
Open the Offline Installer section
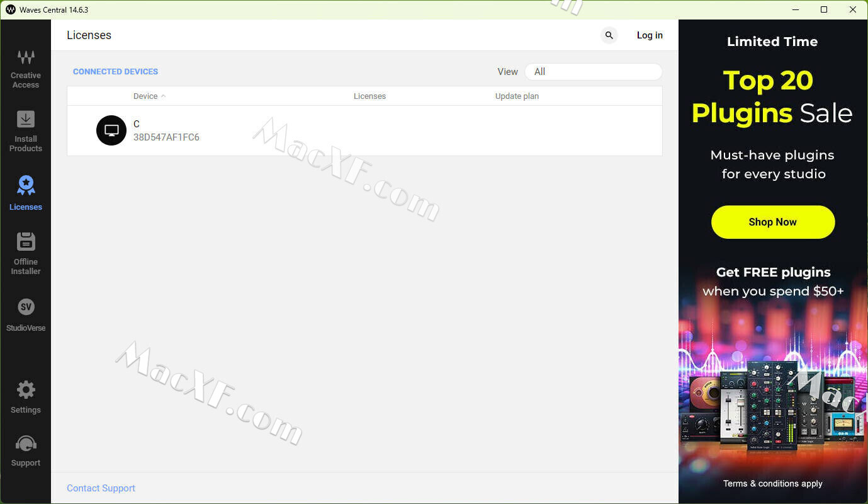(26, 253)
